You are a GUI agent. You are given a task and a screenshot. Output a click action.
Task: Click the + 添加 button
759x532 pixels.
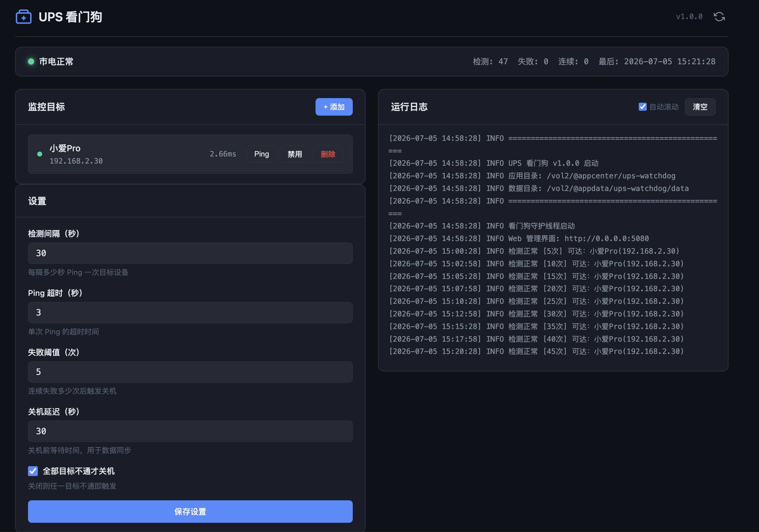click(x=334, y=107)
